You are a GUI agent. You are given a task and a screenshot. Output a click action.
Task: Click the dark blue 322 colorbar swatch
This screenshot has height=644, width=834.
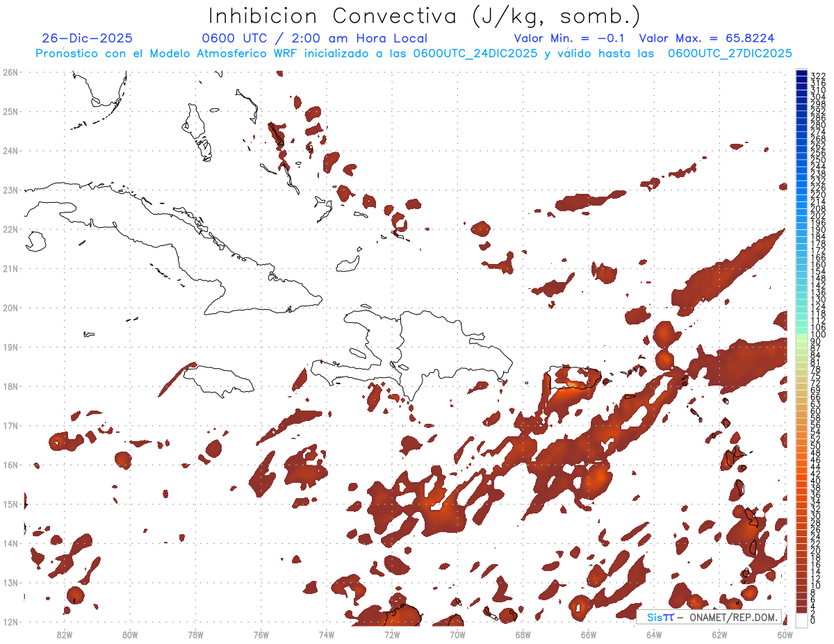[x=802, y=74]
